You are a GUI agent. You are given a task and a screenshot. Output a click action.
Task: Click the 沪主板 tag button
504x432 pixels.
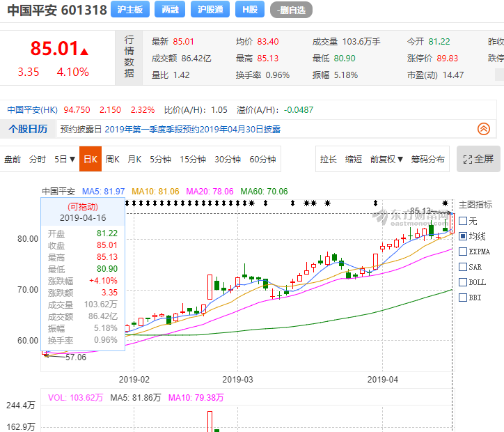(130, 9)
